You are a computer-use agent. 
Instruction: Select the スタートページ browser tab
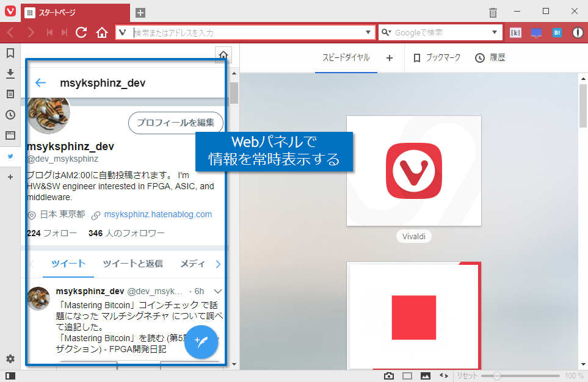pos(75,13)
